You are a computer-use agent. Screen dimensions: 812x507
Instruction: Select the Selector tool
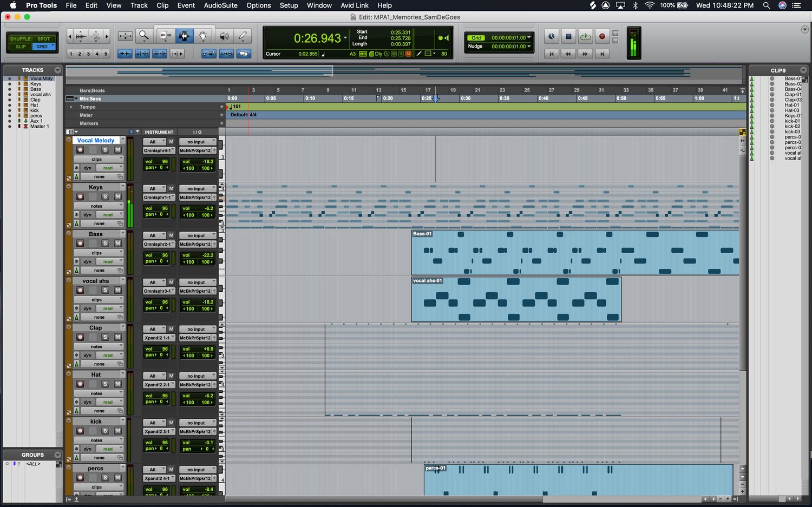184,36
